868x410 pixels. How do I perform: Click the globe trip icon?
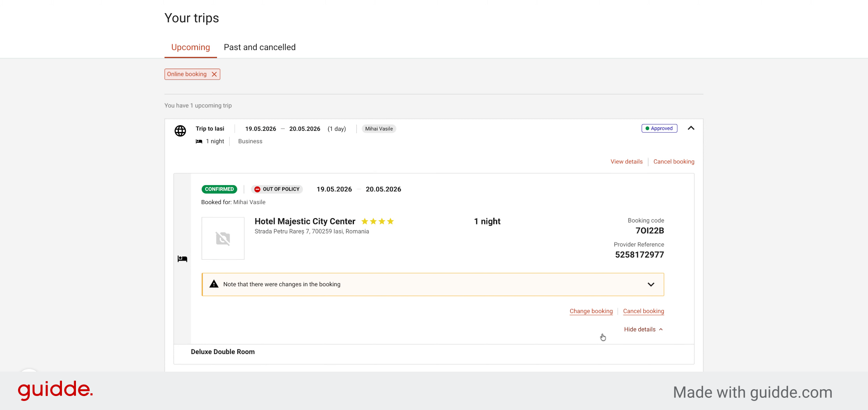180,131
